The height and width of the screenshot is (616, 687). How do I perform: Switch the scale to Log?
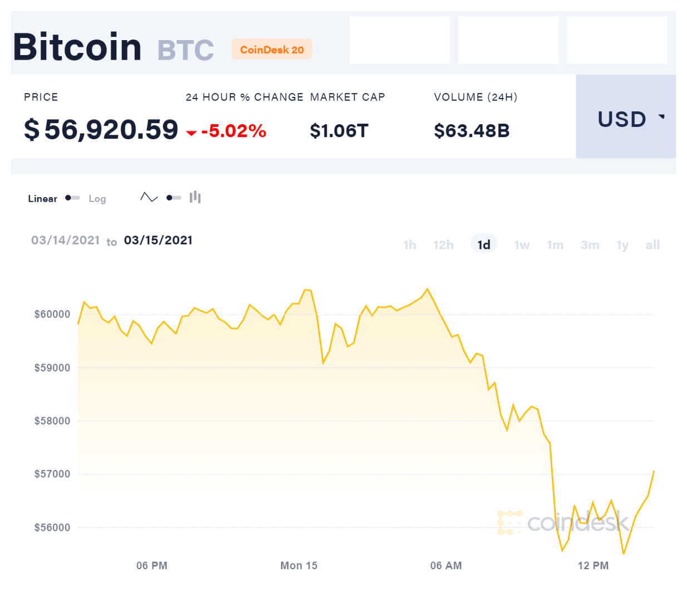(97, 199)
